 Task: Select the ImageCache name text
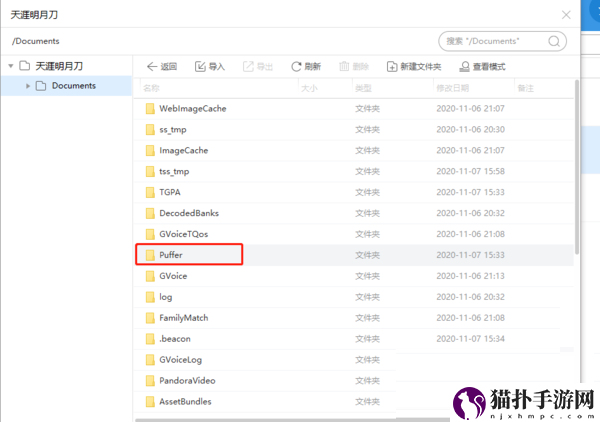pyautogui.click(x=184, y=150)
